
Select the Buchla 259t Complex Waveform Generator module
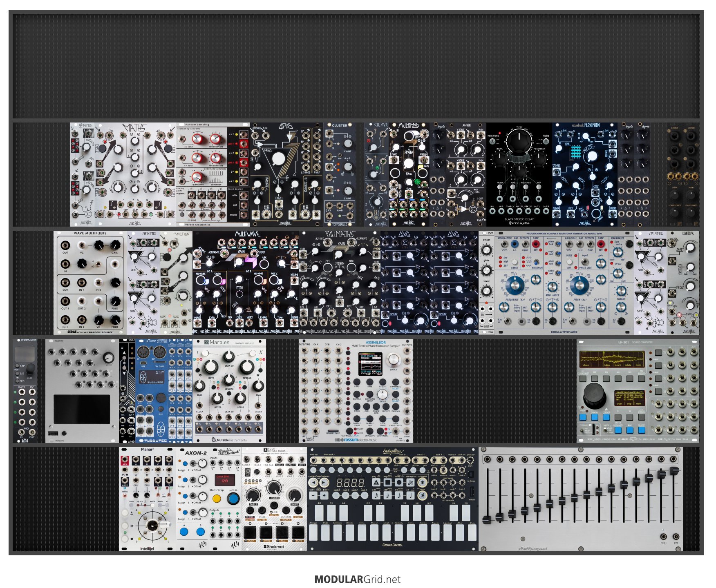pyautogui.click(x=564, y=283)
